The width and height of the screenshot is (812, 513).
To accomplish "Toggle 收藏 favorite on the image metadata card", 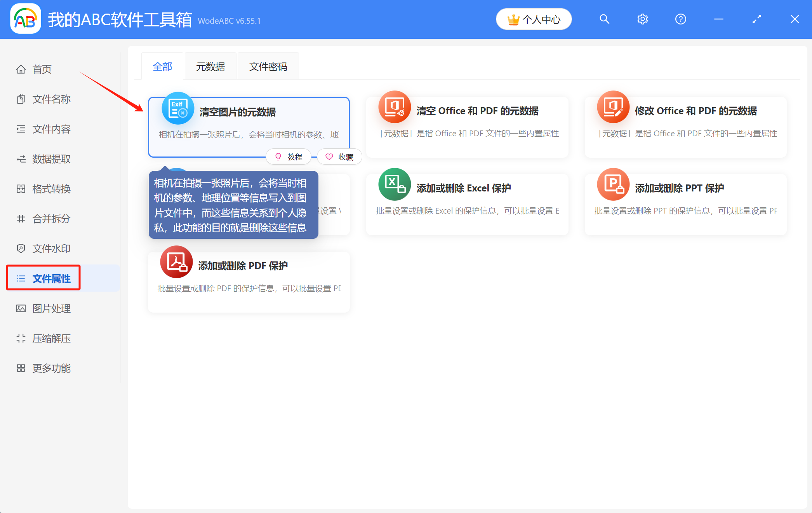I will pyautogui.click(x=339, y=157).
